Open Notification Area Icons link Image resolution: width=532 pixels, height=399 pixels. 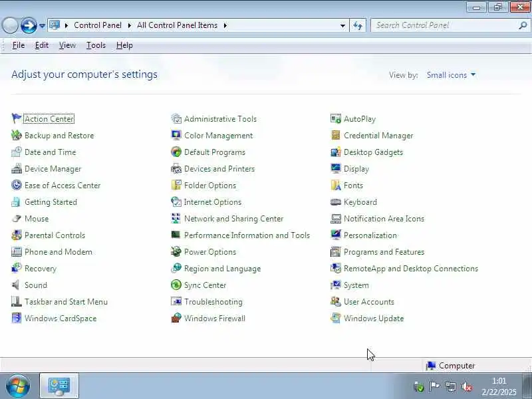(384, 219)
